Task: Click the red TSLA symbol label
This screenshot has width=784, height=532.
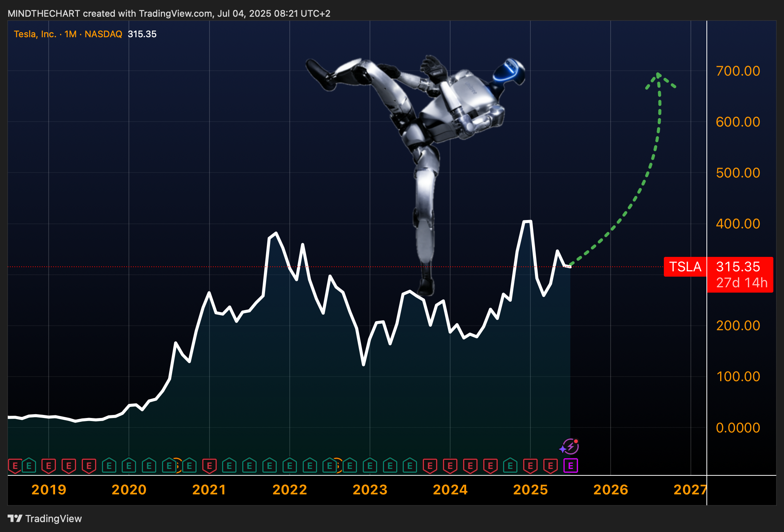Action: point(685,267)
